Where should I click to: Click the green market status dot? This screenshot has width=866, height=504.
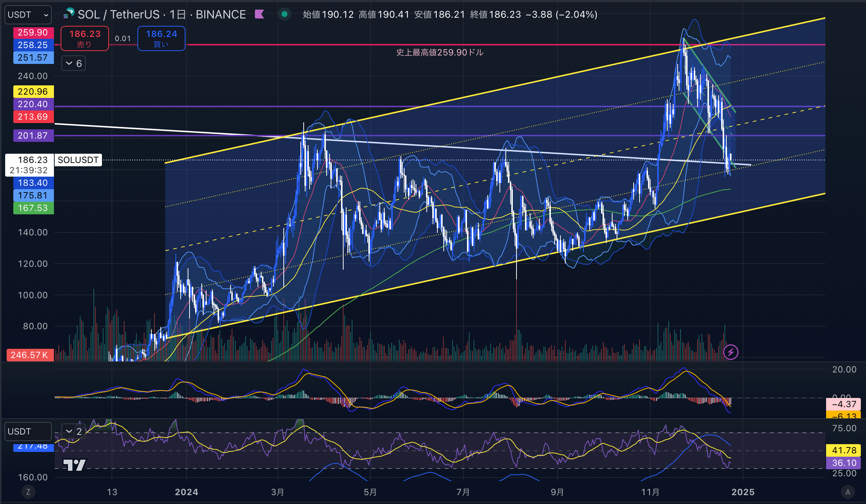[x=284, y=14]
